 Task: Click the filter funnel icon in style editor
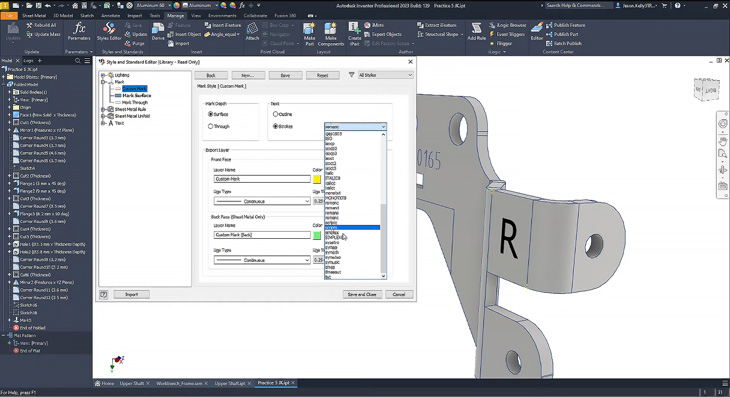[x=351, y=75]
